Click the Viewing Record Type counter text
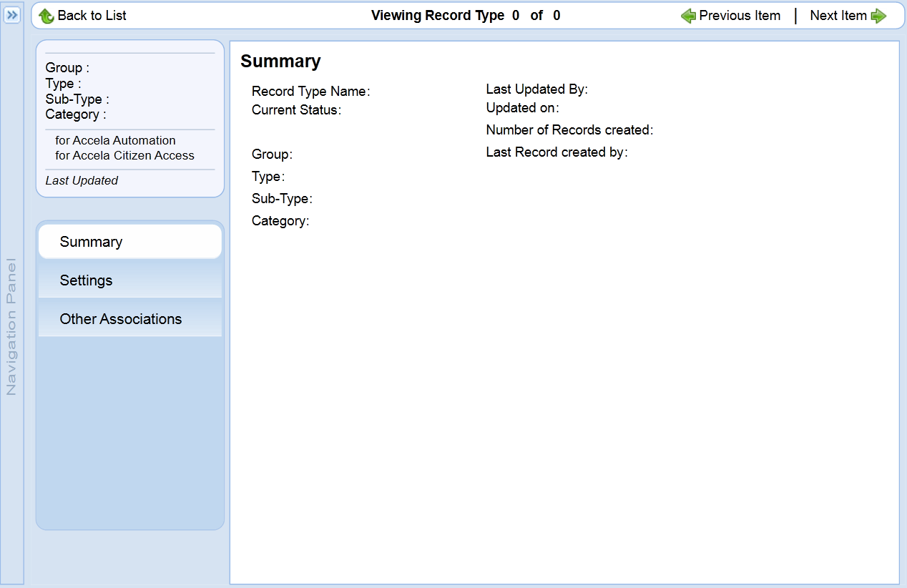The width and height of the screenshot is (907, 588). pos(466,16)
